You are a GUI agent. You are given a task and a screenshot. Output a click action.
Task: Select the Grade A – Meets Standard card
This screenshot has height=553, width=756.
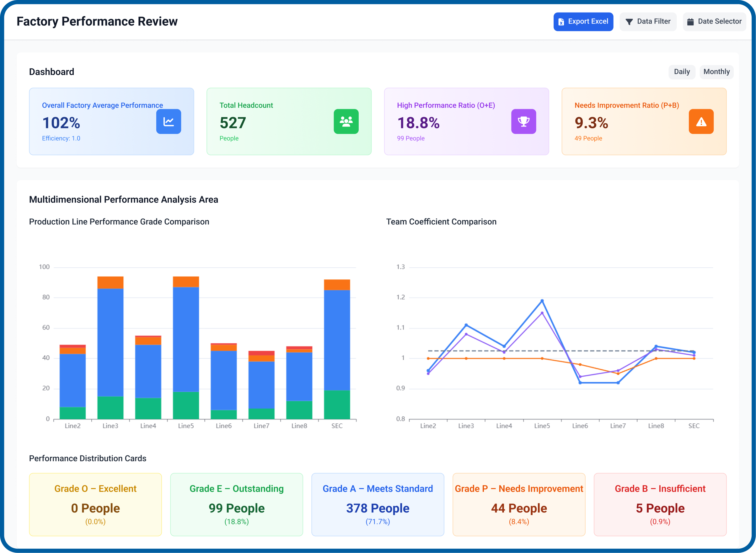pyautogui.click(x=378, y=504)
